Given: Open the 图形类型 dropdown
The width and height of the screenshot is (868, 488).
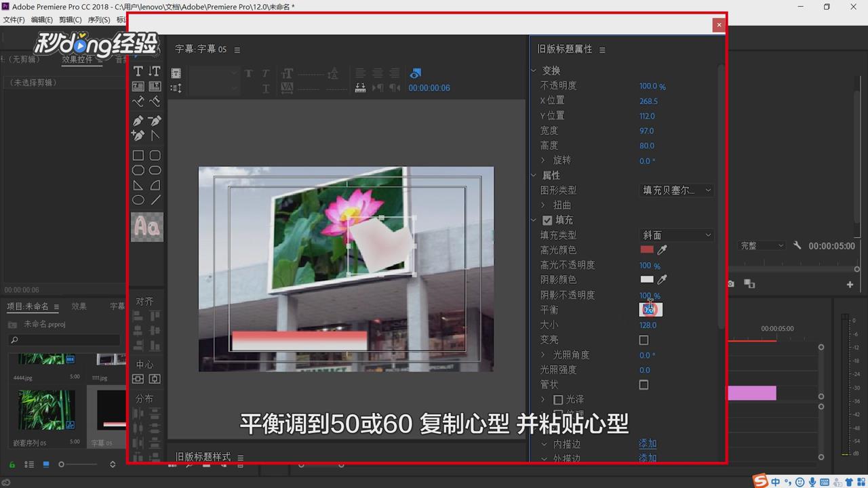Looking at the screenshot, I should tap(676, 190).
